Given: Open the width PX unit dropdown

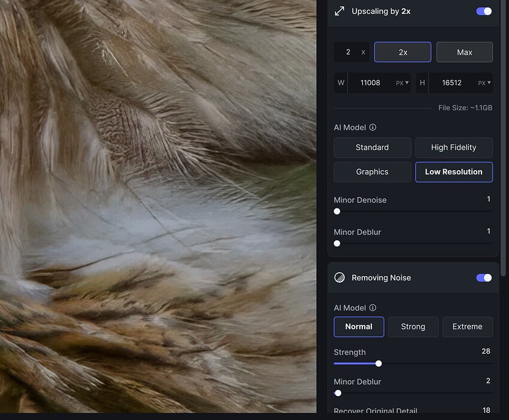Looking at the screenshot, I should pos(402,83).
